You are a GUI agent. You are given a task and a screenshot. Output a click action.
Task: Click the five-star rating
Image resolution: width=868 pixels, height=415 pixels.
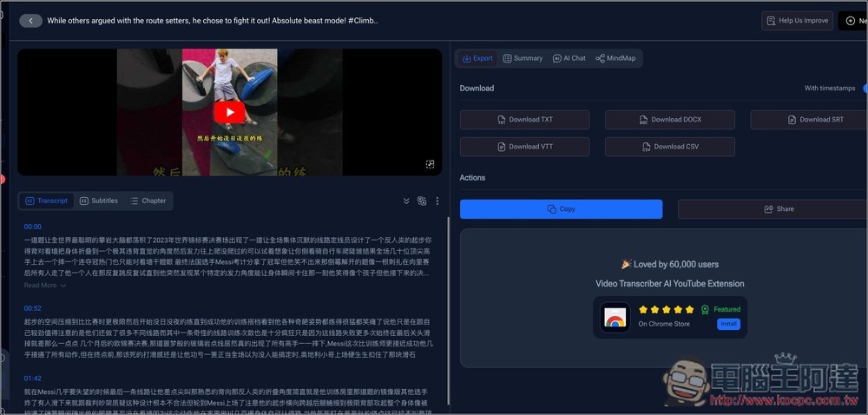[x=666, y=309]
